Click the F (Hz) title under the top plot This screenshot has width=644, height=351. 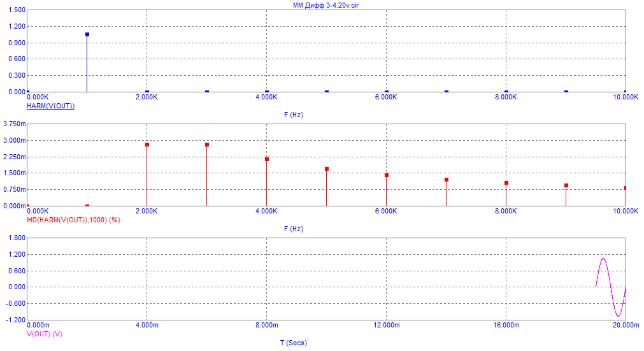pyautogui.click(x=294, y=115)
